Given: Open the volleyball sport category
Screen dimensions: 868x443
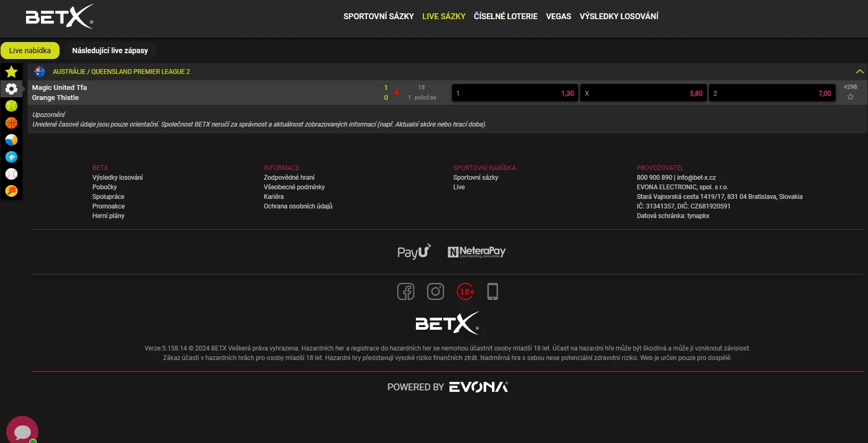Looking at the screenshot, I should [x=11, y=140].
